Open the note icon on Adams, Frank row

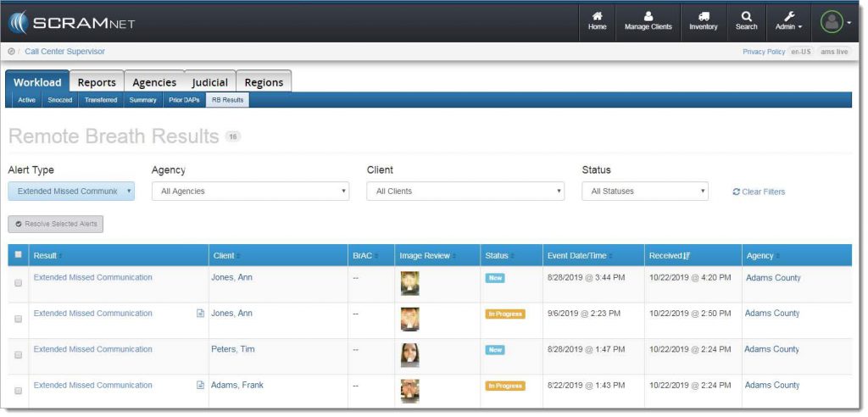(200, 386)
